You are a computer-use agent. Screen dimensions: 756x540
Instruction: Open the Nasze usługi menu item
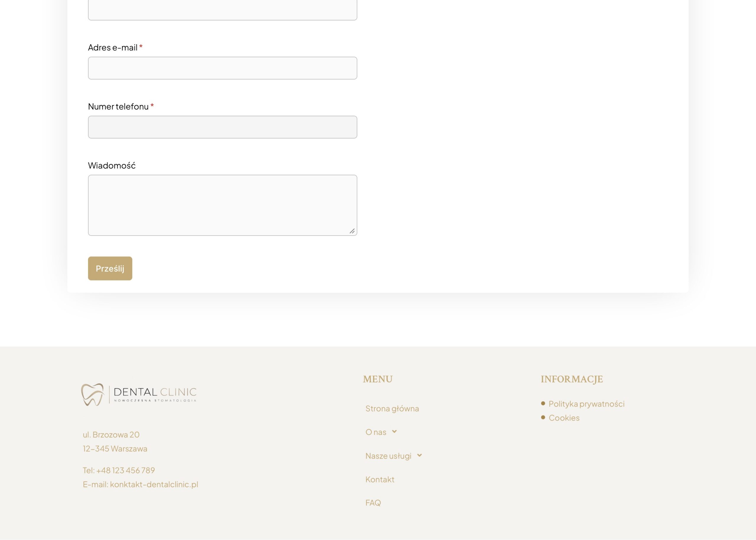click(388, 456)
